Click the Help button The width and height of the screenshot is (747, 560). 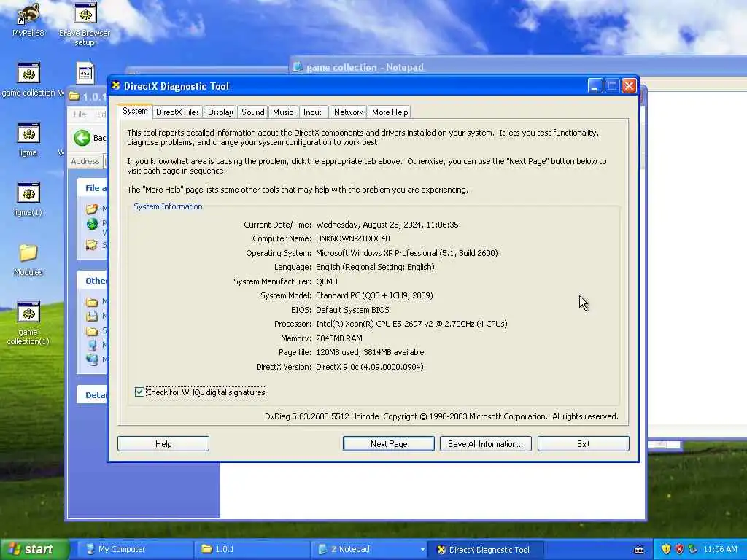click(163, 444)
